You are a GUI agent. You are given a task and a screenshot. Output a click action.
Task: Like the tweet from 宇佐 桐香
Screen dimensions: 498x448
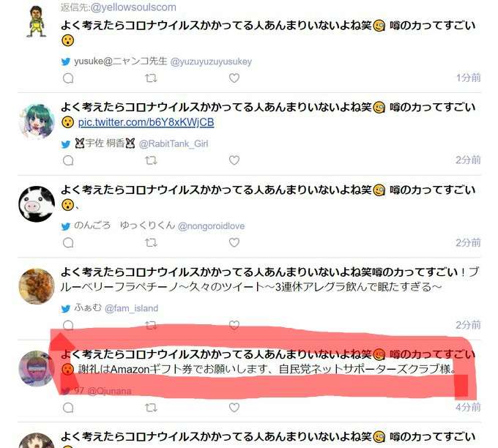pos(234,160)
